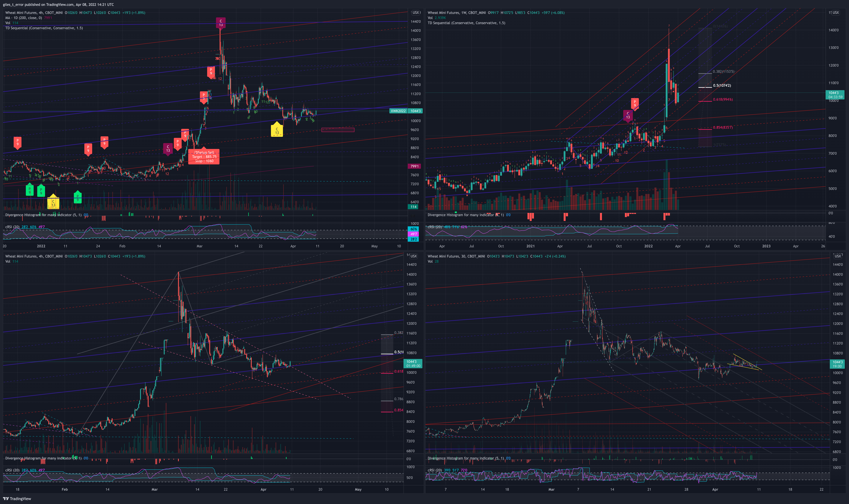Click '2023' on weekly chart time axis
849x504 pixels.
point(766,246)
